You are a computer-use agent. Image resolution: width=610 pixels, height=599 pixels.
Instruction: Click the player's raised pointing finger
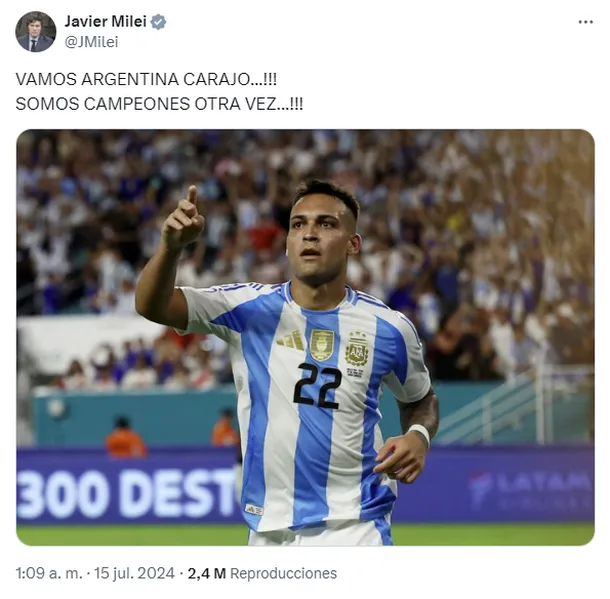[193, 196]
